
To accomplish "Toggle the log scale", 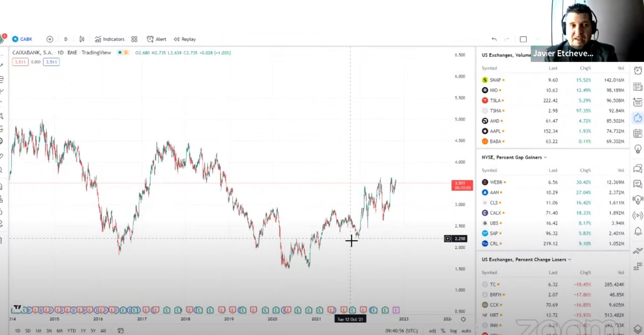I will point(453,331).
